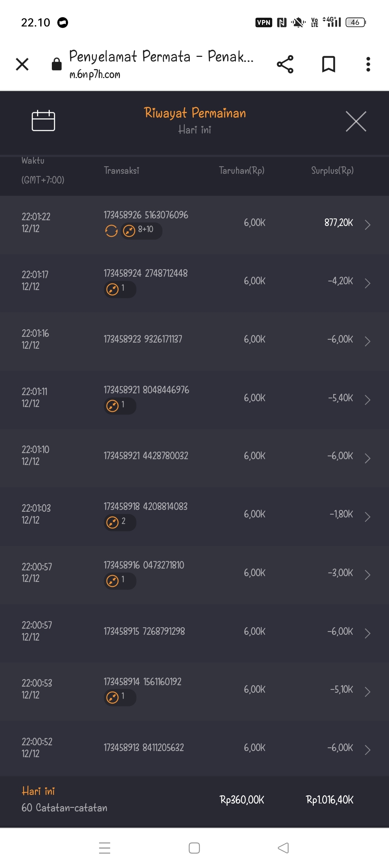Bookmark this page using the bookmark icon
The width and height of the screenshot is (389, 868).
tap(328, 64)
